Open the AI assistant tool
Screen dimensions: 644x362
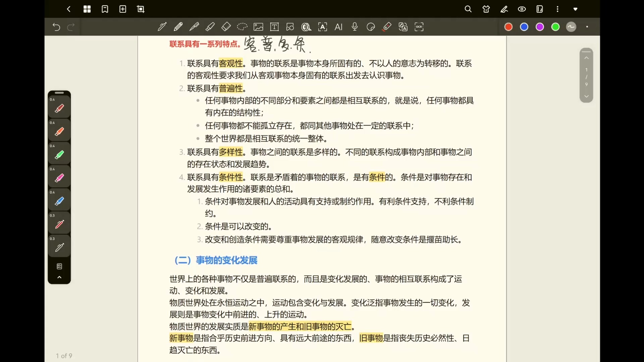coord(338,27)
